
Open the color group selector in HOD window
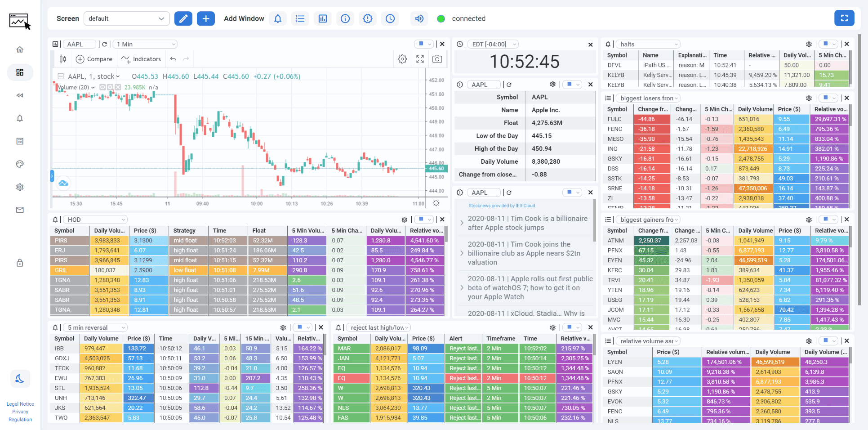(x=424, y=219)
